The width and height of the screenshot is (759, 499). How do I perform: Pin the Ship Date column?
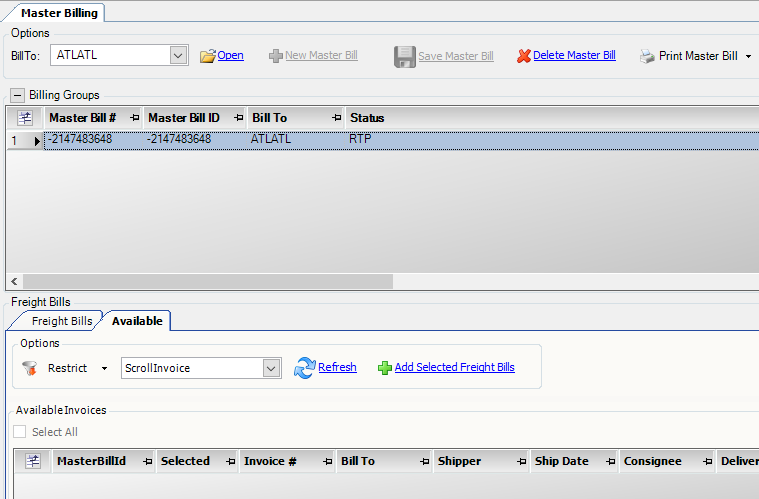[x=610, y=462]
